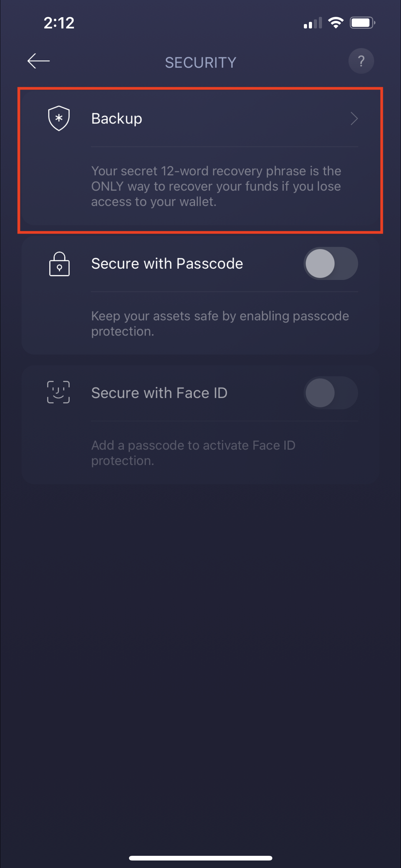Tap the Face ID face-scan icon
This screenshot has width=401, height=868.
(x=58, y=392)
